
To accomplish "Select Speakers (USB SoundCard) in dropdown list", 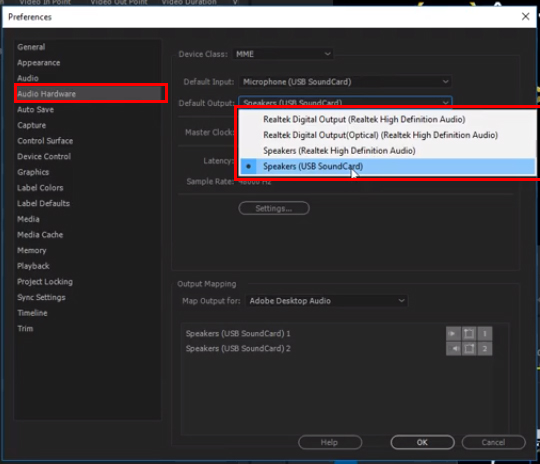I will click(x=388, y=166).
